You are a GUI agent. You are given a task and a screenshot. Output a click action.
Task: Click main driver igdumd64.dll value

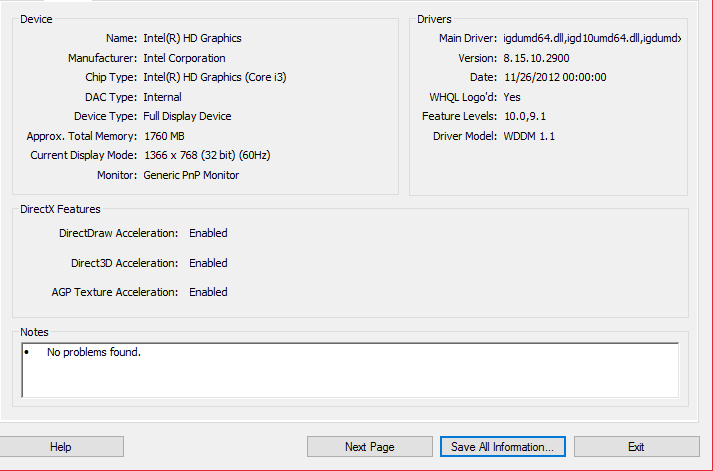pos(592,38)
